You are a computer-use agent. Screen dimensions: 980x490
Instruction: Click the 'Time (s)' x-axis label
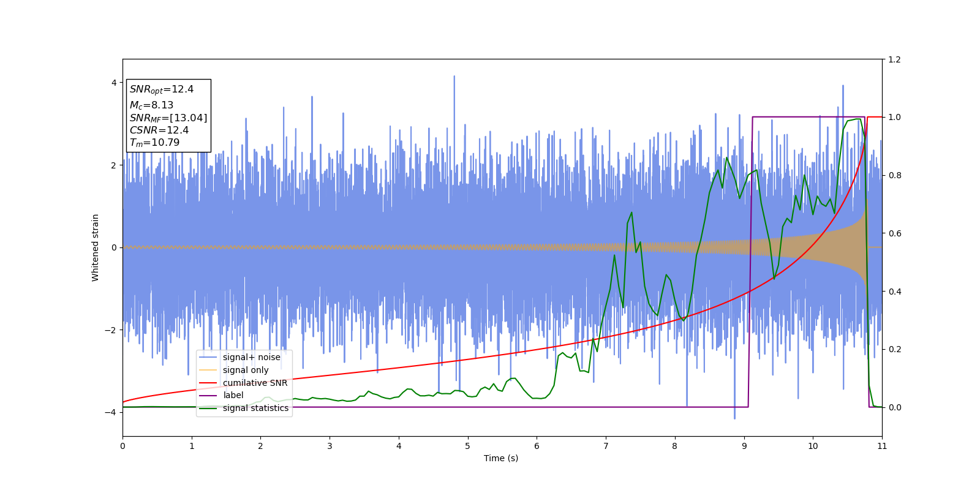point(501,458)
